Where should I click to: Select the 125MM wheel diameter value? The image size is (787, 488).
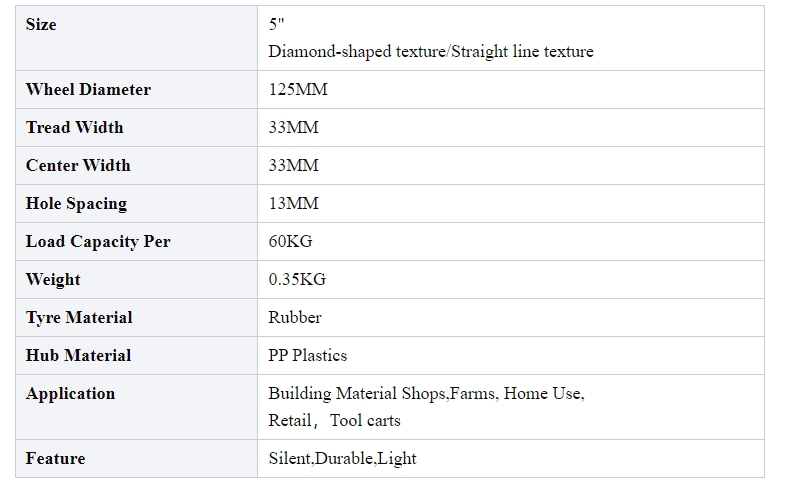point(298,89)
